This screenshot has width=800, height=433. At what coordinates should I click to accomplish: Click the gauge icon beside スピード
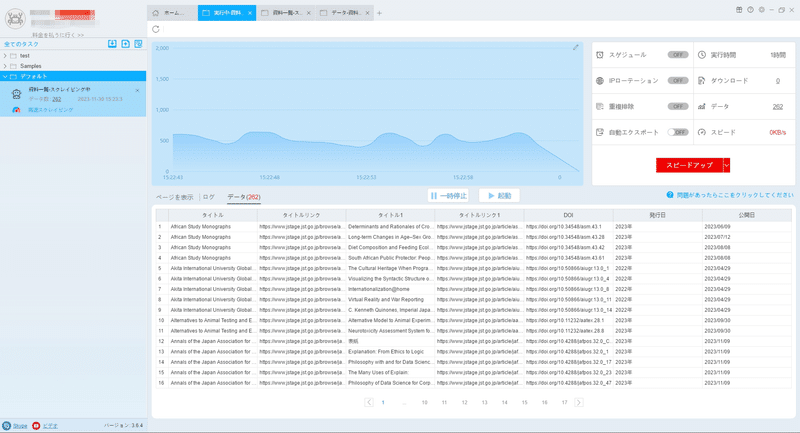[702, 132]
